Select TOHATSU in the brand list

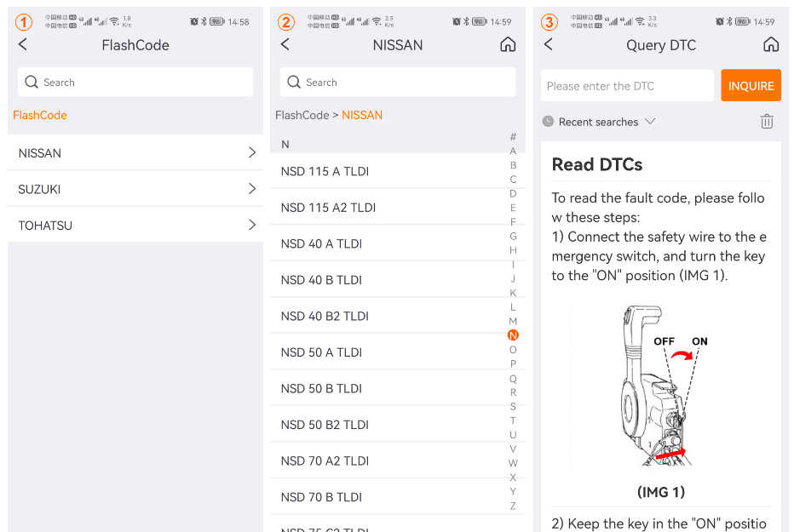pos(135,225)
